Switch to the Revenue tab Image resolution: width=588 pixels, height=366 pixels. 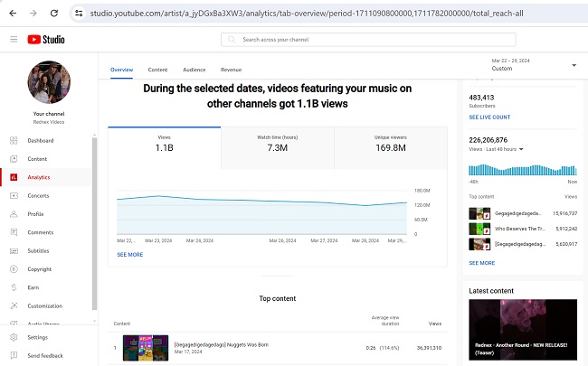[231, 69]
